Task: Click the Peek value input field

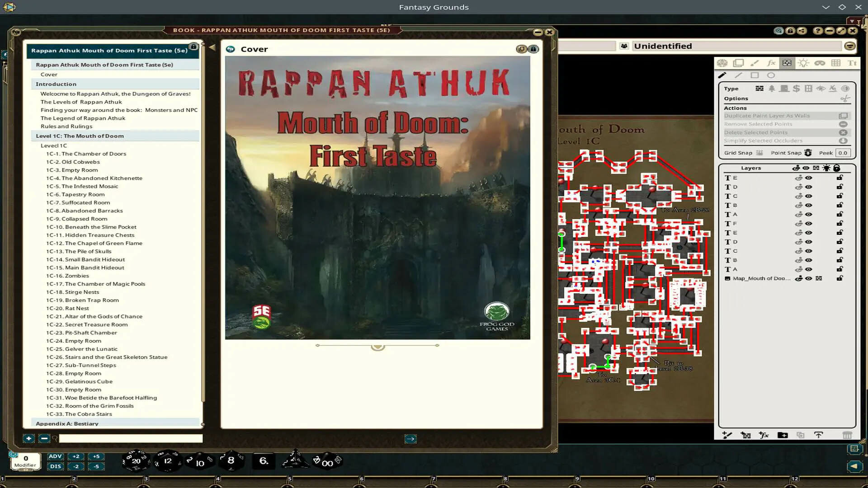Action: tap(843, 153)
